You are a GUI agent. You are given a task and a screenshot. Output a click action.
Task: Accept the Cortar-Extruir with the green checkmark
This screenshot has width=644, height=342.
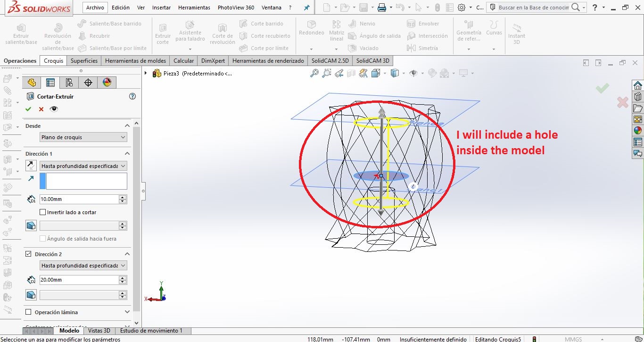pos(28,109)
